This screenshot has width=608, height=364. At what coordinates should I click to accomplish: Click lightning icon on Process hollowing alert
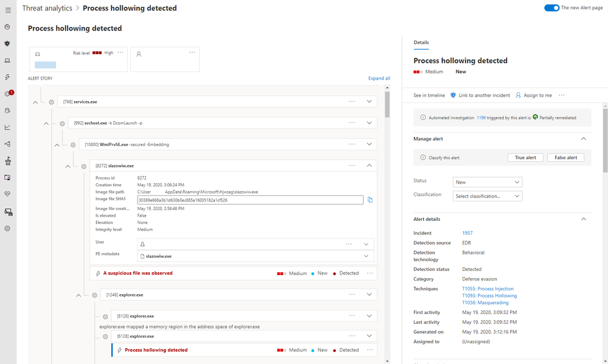120,350
